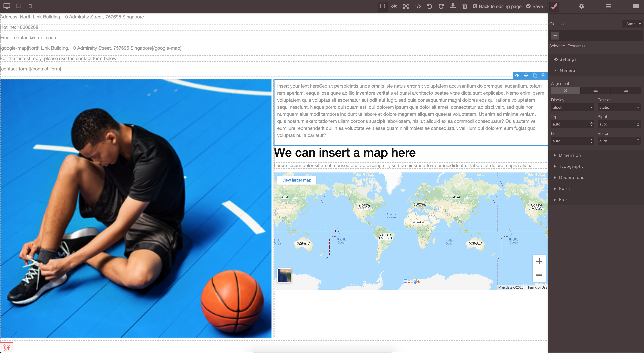Clear canvas with trash icon

pos(464,6)
